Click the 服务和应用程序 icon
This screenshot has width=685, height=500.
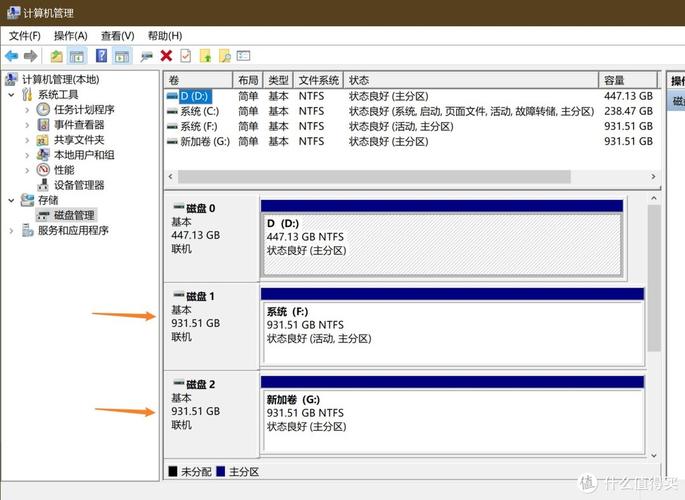[x=28, y=230]
